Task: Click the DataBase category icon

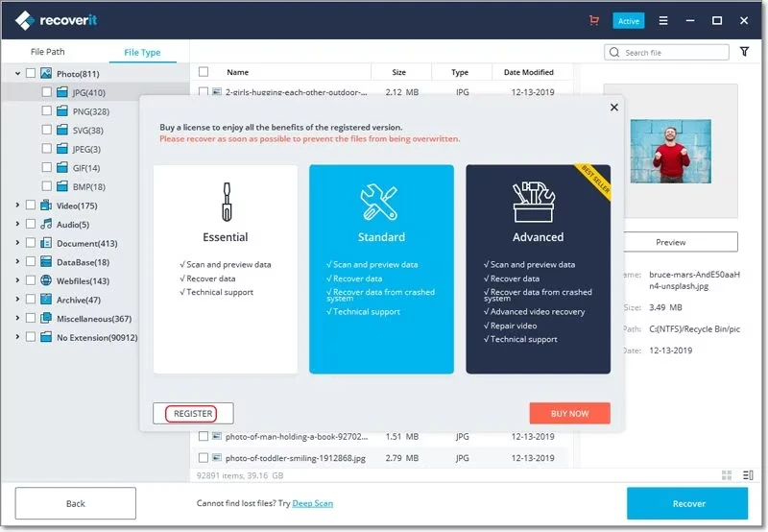Action: 46,261
